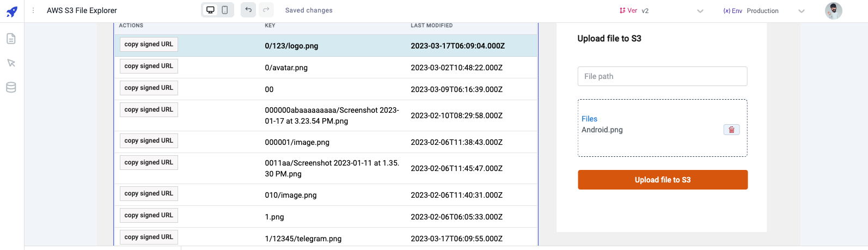The image size is (868, 250).
Task: Switch to mobile view layout
Action: 225,10
